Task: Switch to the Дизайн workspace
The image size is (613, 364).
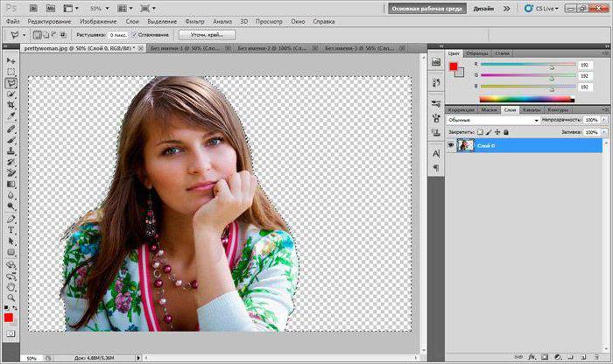Action: [x=483, y=9]
